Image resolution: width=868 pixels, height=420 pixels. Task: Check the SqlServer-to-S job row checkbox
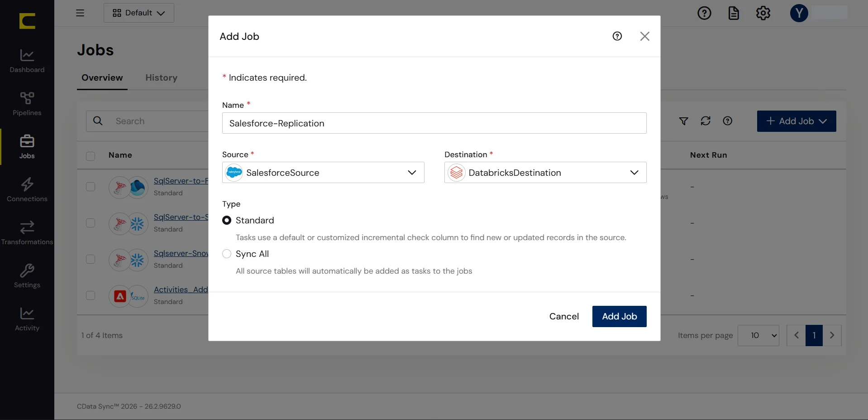91,223
